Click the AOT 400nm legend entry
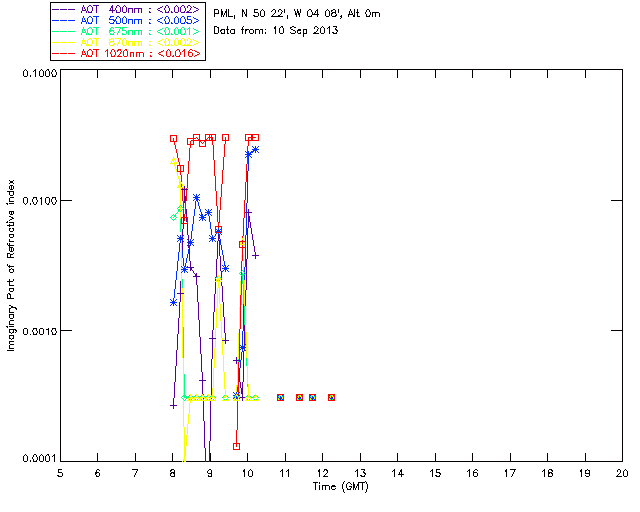 tap(127, 9)
